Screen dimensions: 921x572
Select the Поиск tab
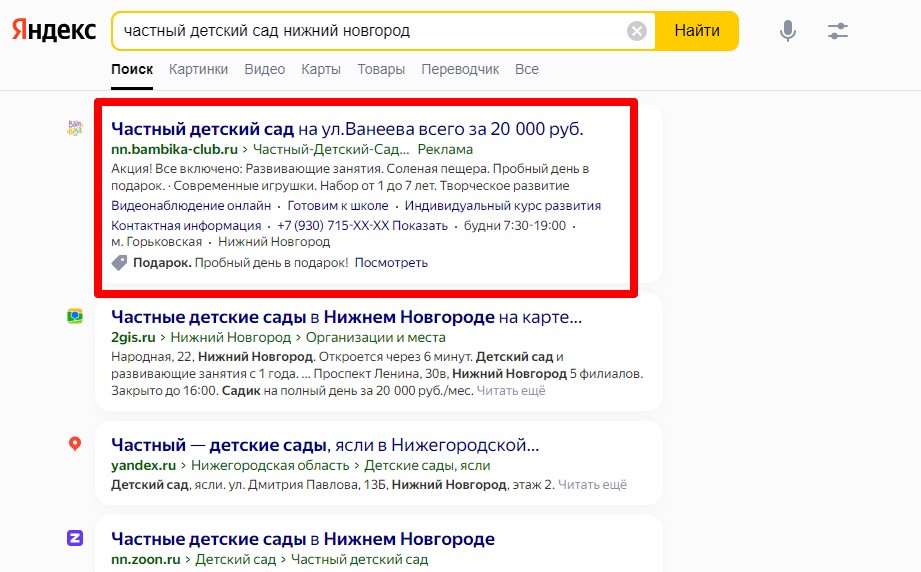point(132,69)
